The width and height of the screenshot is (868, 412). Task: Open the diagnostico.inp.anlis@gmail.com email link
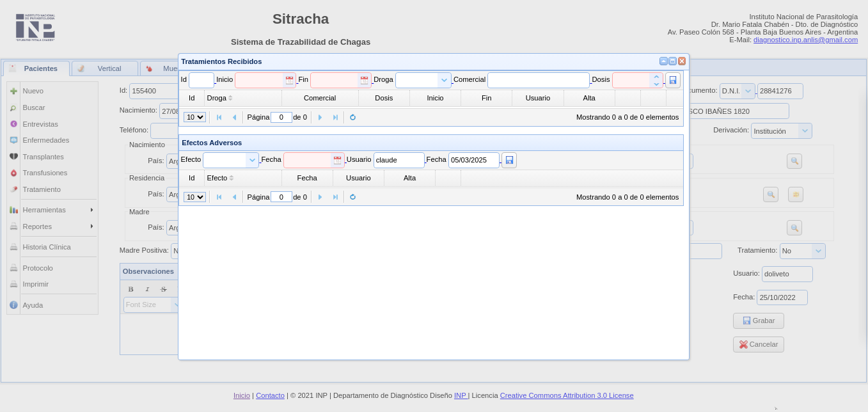tap(805, 40)
